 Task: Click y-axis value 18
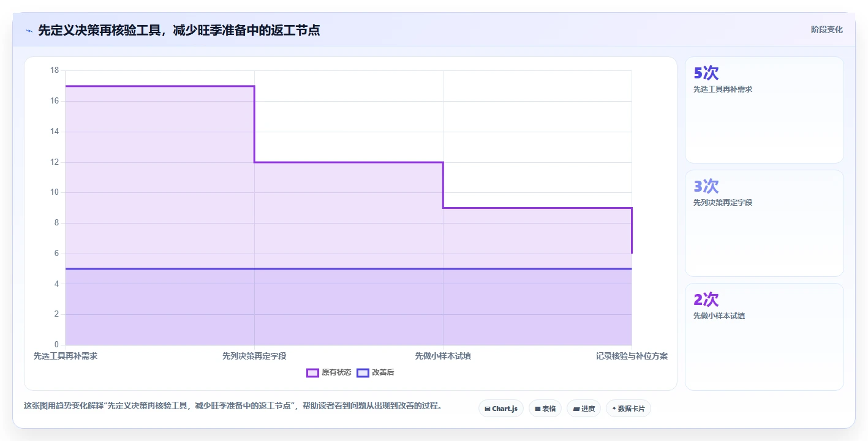(55, 70)
